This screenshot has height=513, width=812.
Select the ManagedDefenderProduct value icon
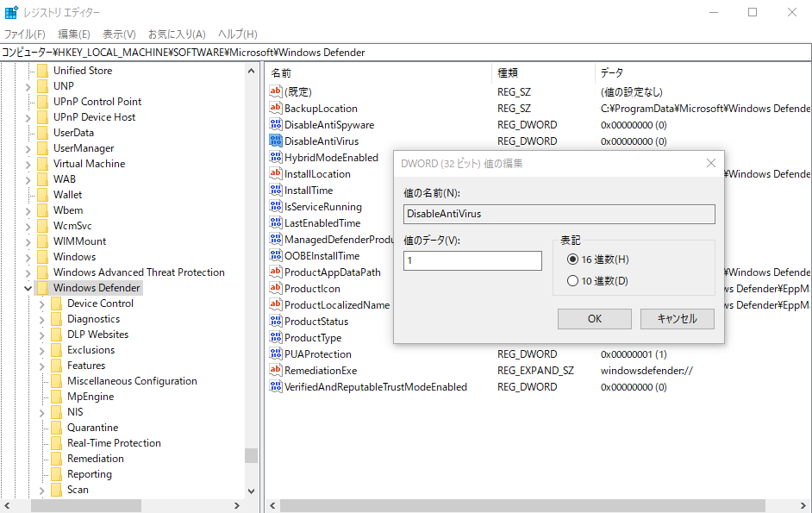pos(276,240)
